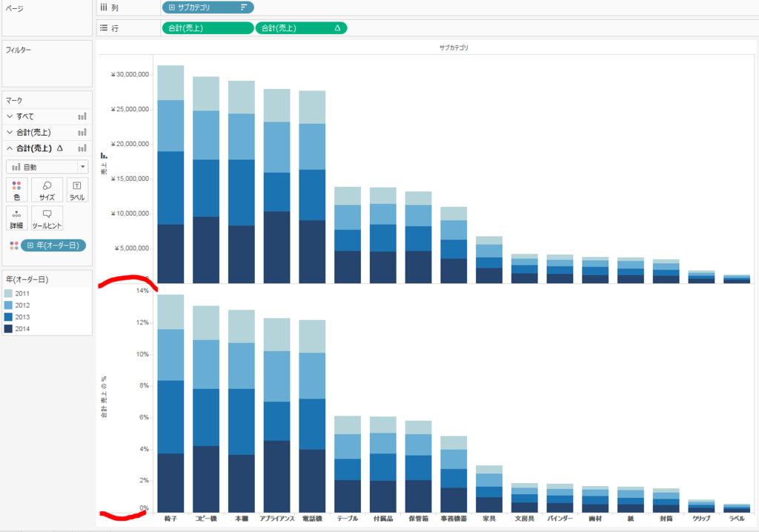Click the 合計 売上 の % axis title
Viewport: 759px width, 532px height.
104,397
